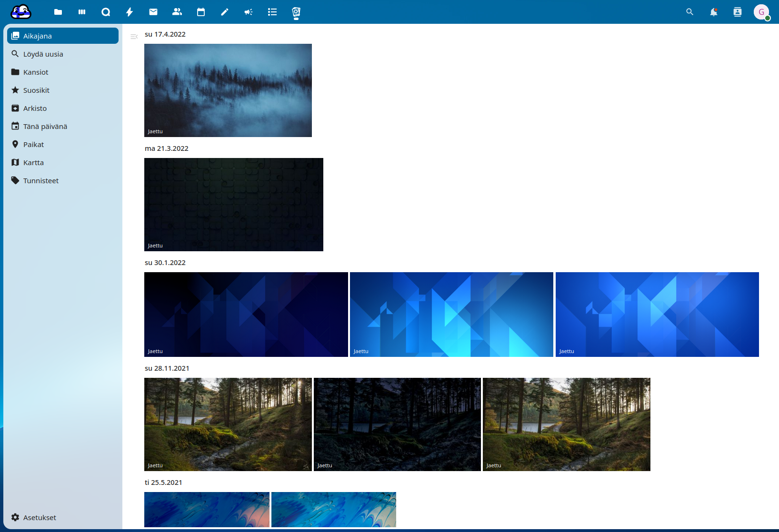This screenshot has width=779, height=532.
Task: Open the Activity lightning icon
Action: [x=130, y=12]
